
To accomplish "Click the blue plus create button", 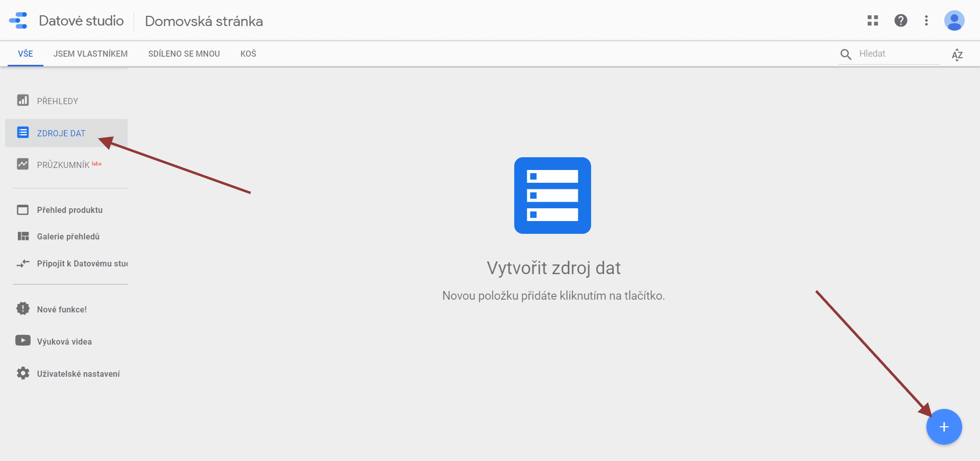I will (944, 427).
